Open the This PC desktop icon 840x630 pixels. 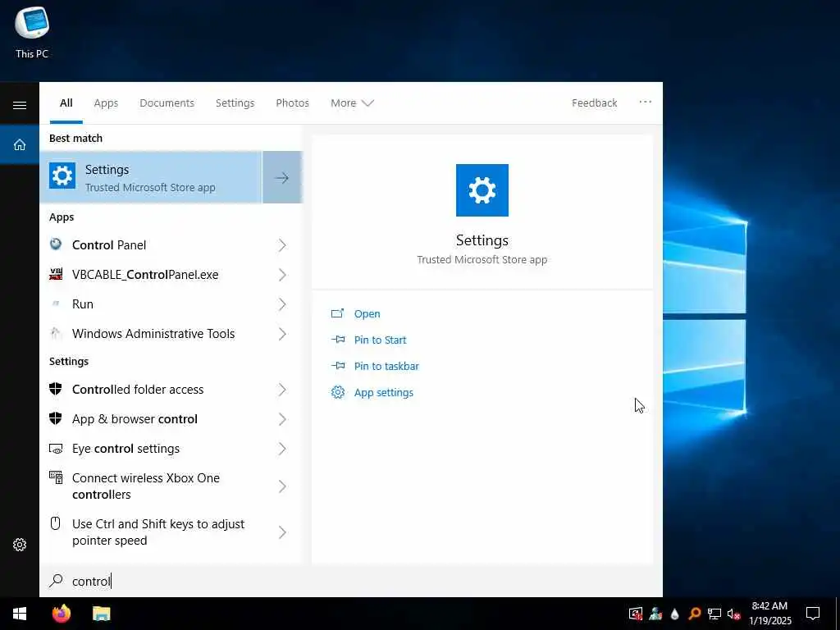pyautogui.click(x=32, y=32)
